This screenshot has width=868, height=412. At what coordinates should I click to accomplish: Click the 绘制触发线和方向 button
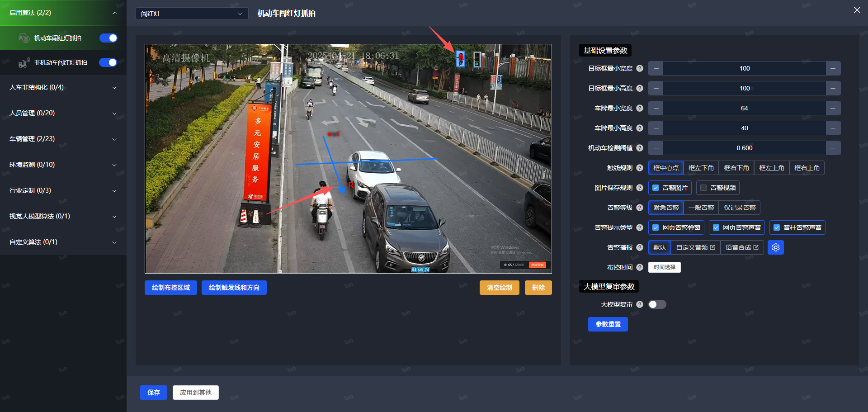click(234, 288)
